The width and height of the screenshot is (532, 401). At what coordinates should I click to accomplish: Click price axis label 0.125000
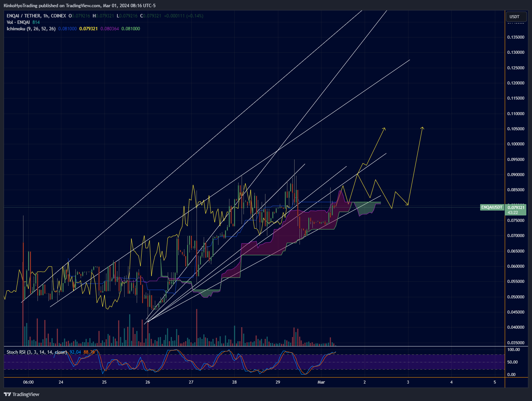pyautogui.click(x=516, y=68)
